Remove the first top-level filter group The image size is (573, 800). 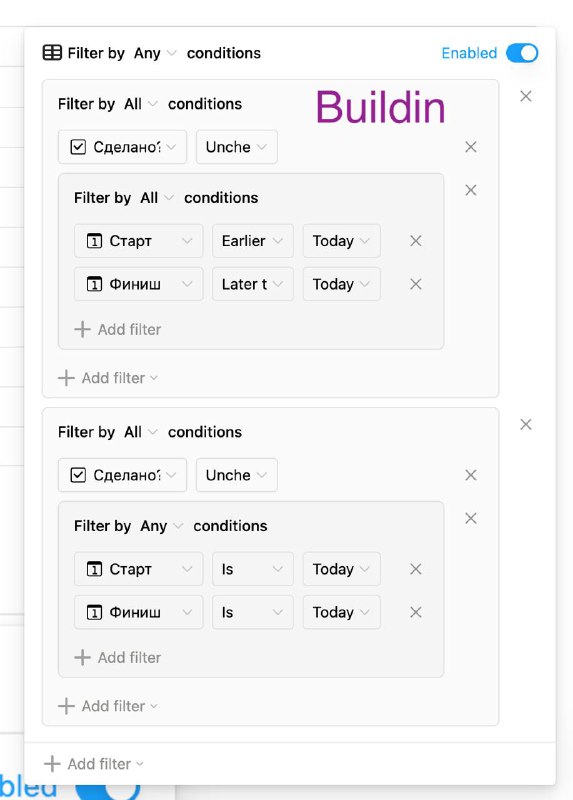pyautogui.click(x=526, y=96)
